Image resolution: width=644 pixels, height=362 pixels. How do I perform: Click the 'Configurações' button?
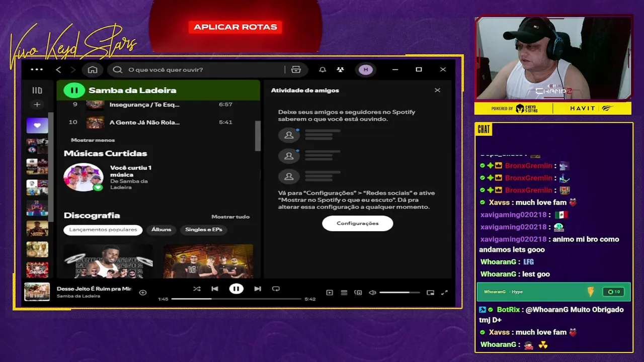point(357,223)
